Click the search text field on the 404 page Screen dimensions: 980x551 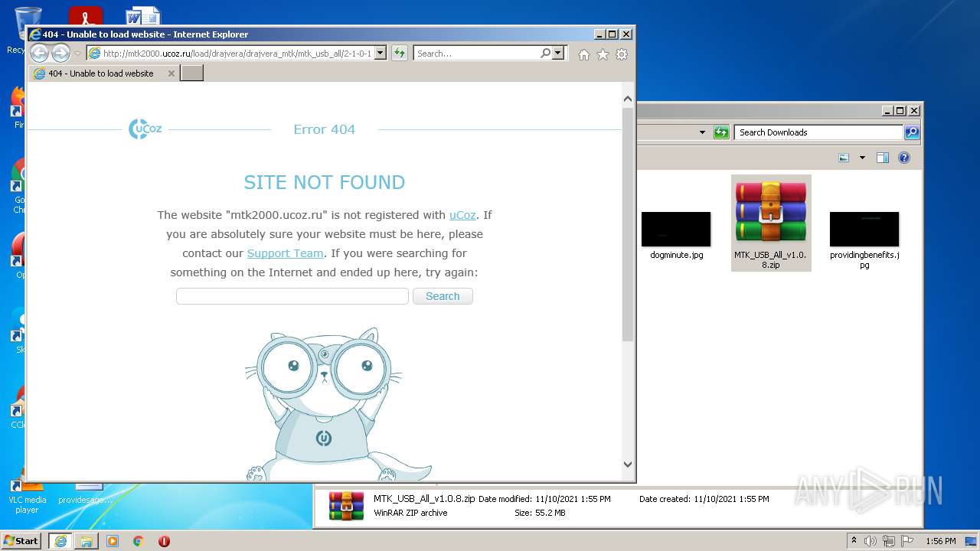click(292, 296)
